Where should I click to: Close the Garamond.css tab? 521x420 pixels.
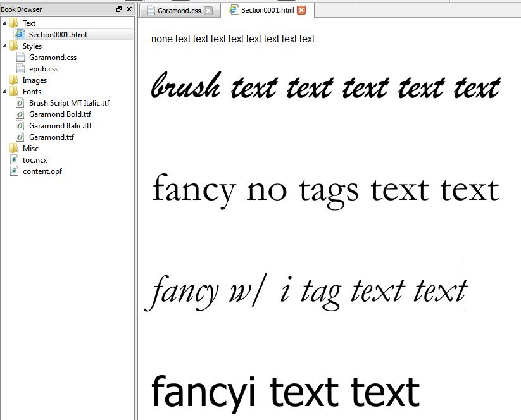click(x=208, y=11)
